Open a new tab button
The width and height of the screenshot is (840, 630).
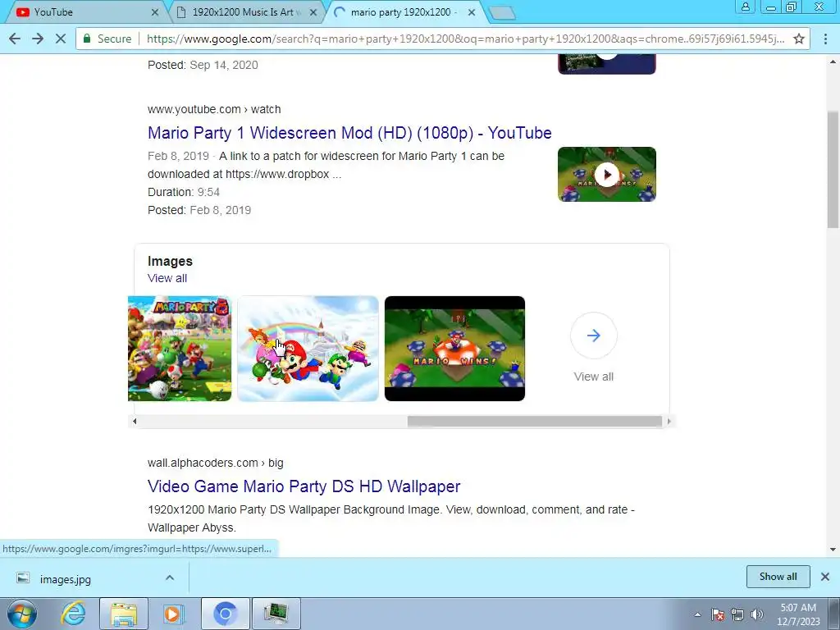coord(502,13)
